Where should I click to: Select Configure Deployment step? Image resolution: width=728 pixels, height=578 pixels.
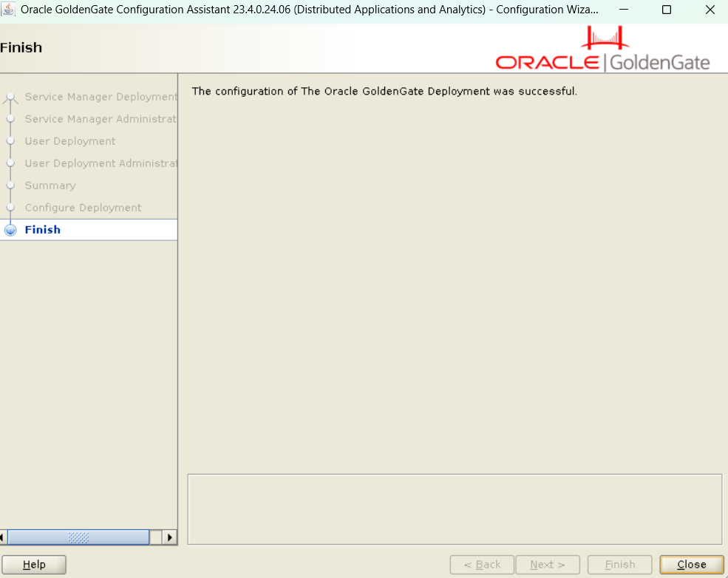(83, 208)
